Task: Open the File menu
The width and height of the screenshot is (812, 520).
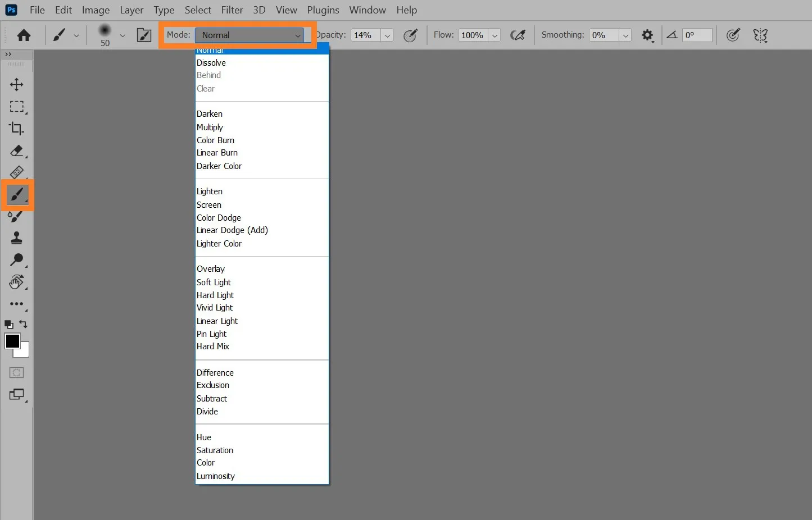Action: pyautogui.click(x=37, y=10)
